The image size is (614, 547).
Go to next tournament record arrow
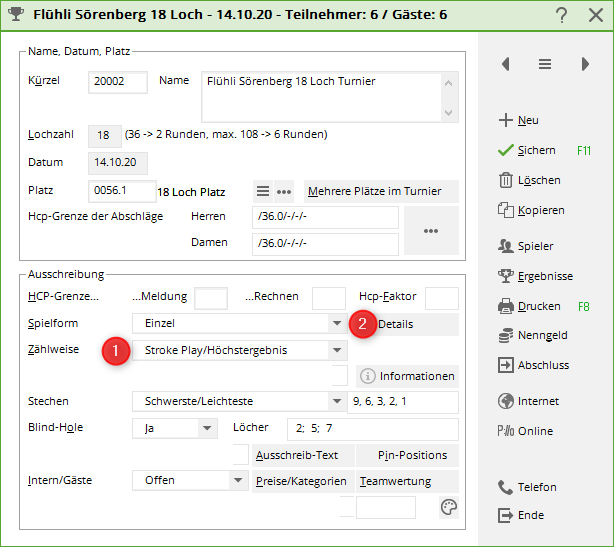tap(585, 64)
